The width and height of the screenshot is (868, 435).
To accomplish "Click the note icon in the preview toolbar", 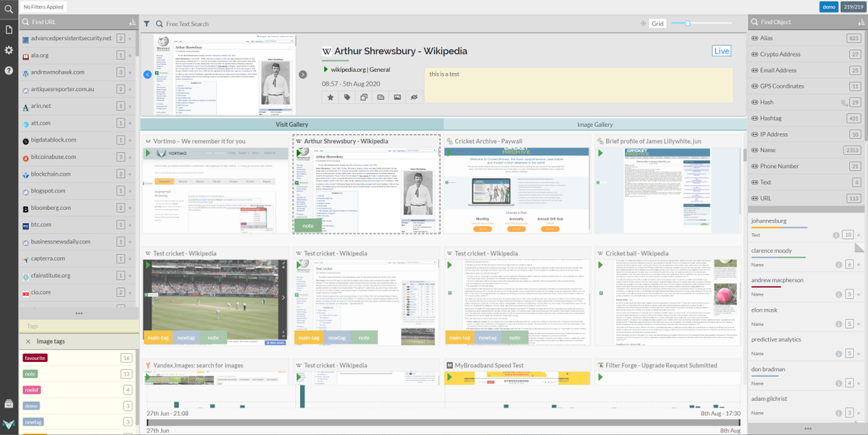I will [380, 97].
